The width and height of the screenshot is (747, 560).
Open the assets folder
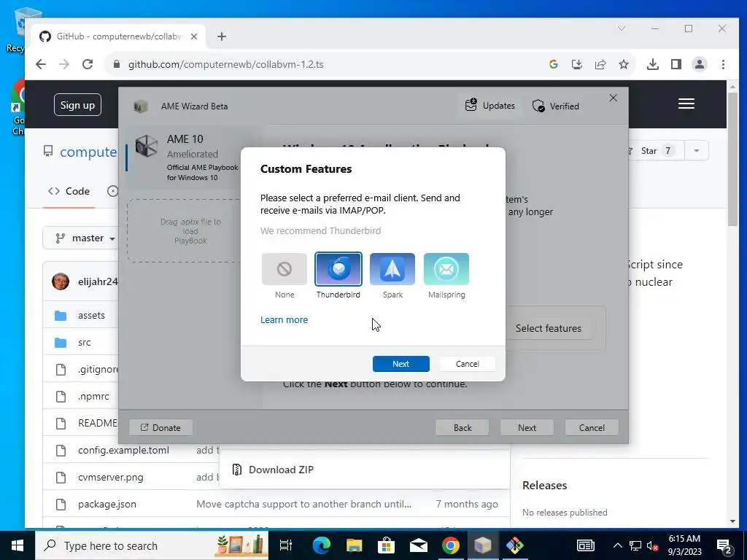pyautogui.click(x=91, y=315)
